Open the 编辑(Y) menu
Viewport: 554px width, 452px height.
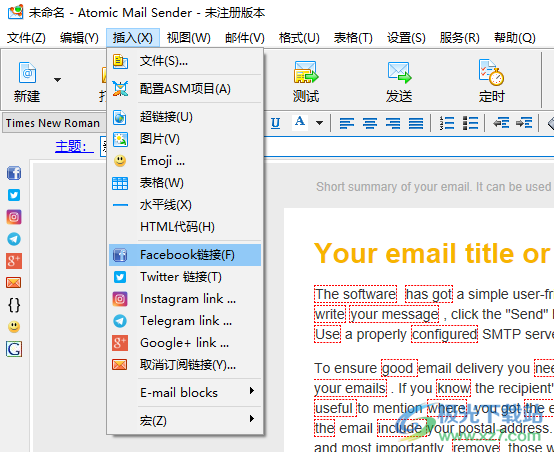click(x=79, y=37)
